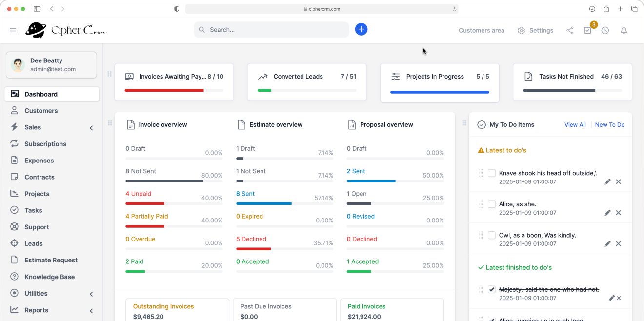Expand the Utilities submenu arrow
The width and height of the screenshot is (644, 321).
pyautogui.click(x=91, y=294)
